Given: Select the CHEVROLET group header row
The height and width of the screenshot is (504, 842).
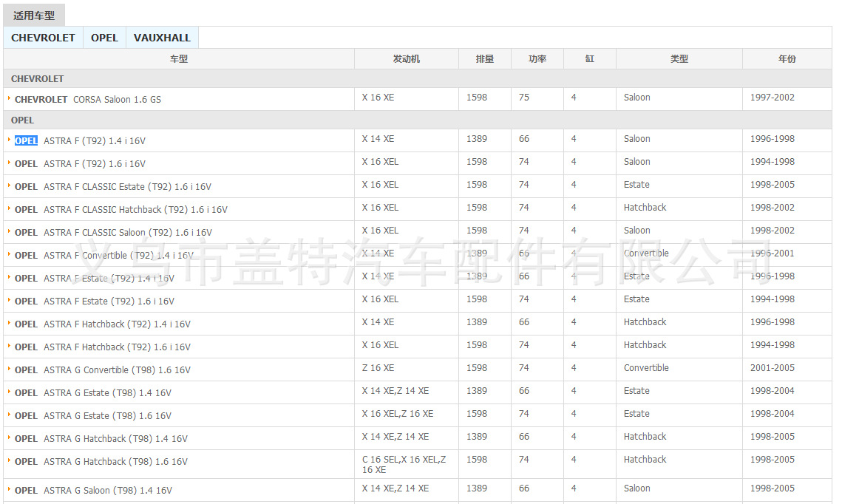Looking at the screenshot, I should tap(418, 79).
